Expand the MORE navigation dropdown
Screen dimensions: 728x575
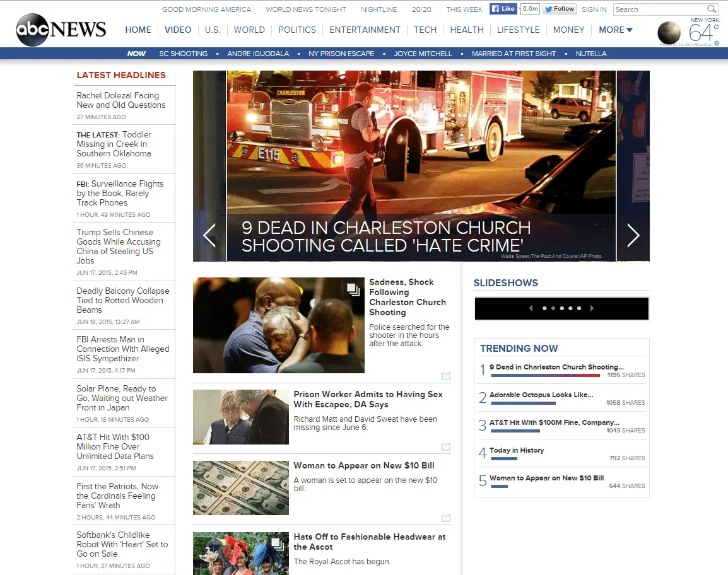point(616,30)
